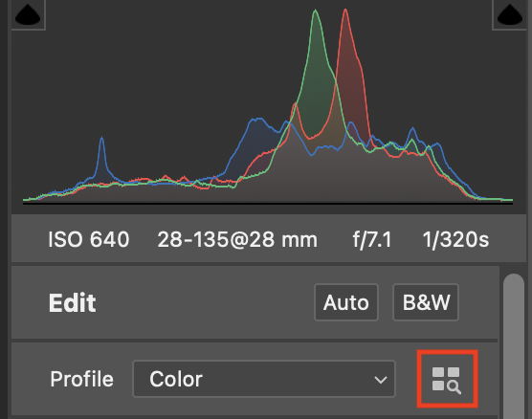Click the panel's vertical scrollbar
This screenshot has height=419, width=532.
click(x=514, y=346)
